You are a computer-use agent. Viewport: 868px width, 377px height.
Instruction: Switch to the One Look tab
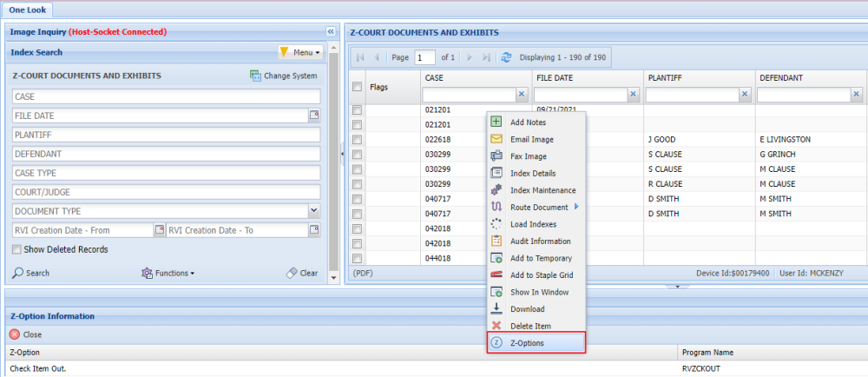(28, 10)
